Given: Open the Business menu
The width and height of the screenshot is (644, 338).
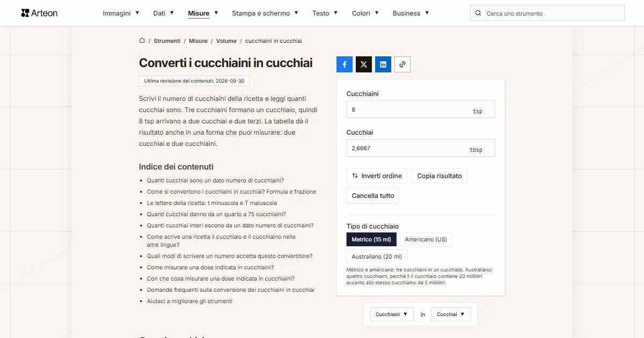Looking at the screenshot, I should 411,13.
